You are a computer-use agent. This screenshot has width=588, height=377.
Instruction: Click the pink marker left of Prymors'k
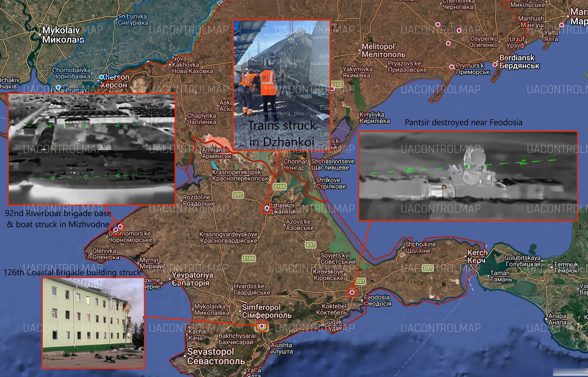coord(452,67)
